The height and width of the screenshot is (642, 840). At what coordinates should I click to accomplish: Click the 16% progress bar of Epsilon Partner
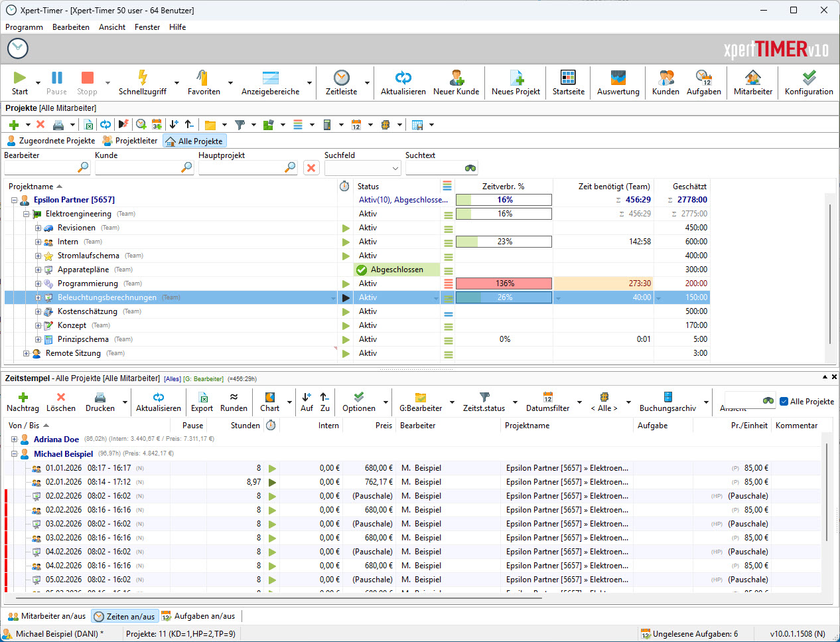[504, 200]
